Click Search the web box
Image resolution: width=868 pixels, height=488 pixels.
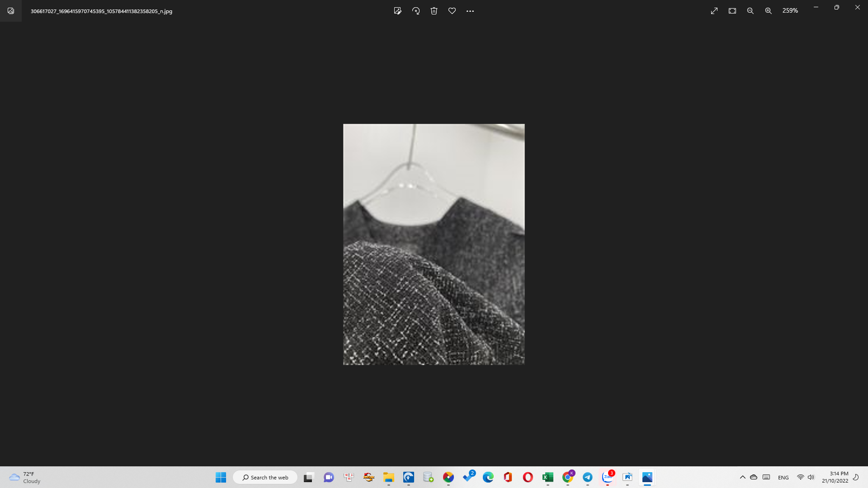click(x=265, y=477)
